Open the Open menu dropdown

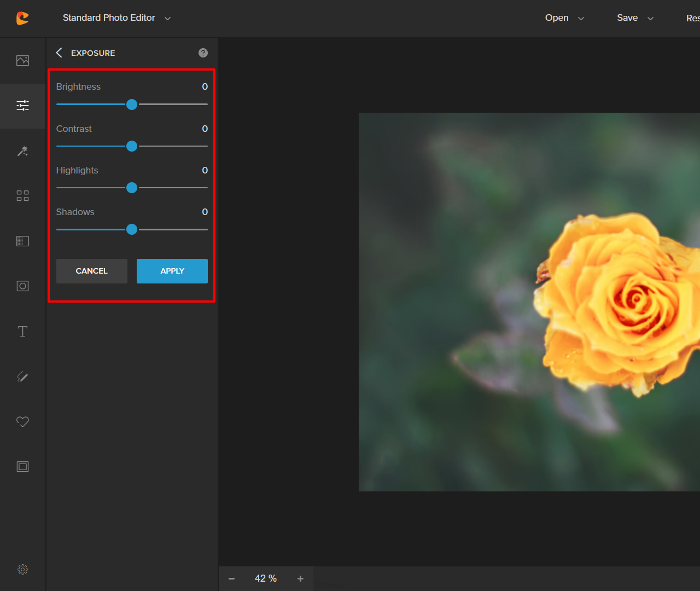point(564,18)
